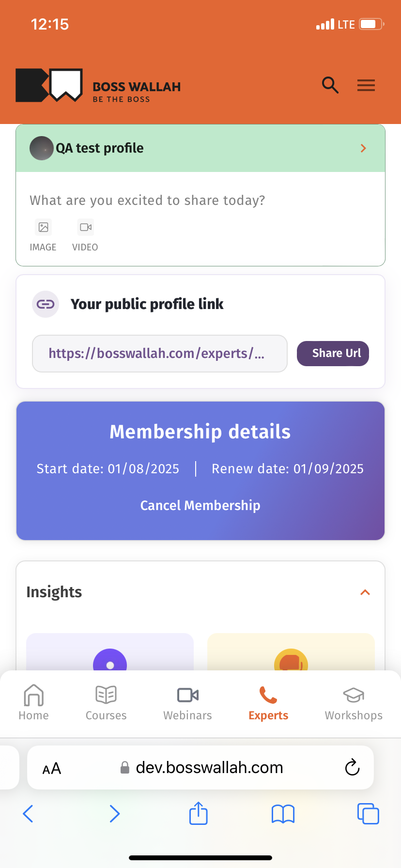401x868 pixels.
Task: Open the AA text size menu
Action: pyautogui.click(x=52, y=768)
